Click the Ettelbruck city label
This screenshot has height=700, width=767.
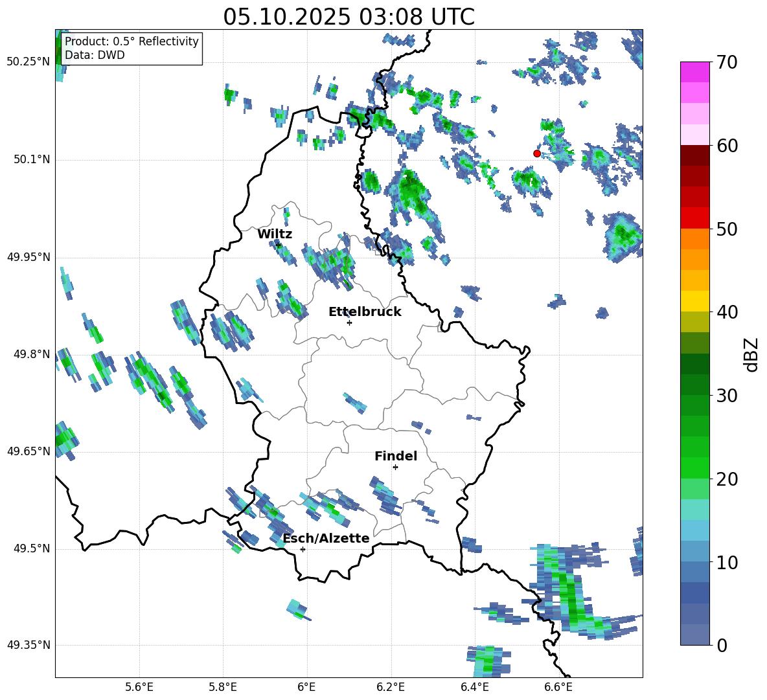[365, 312]
